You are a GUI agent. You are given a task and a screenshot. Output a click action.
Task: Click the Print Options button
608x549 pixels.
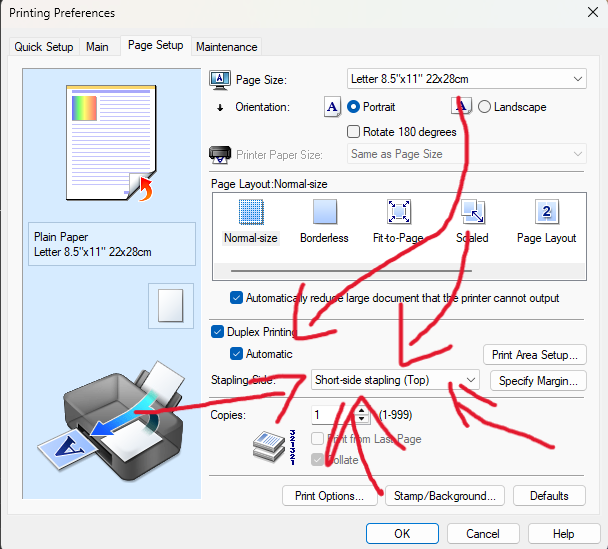pyautogui.click(x=330, y=496)
